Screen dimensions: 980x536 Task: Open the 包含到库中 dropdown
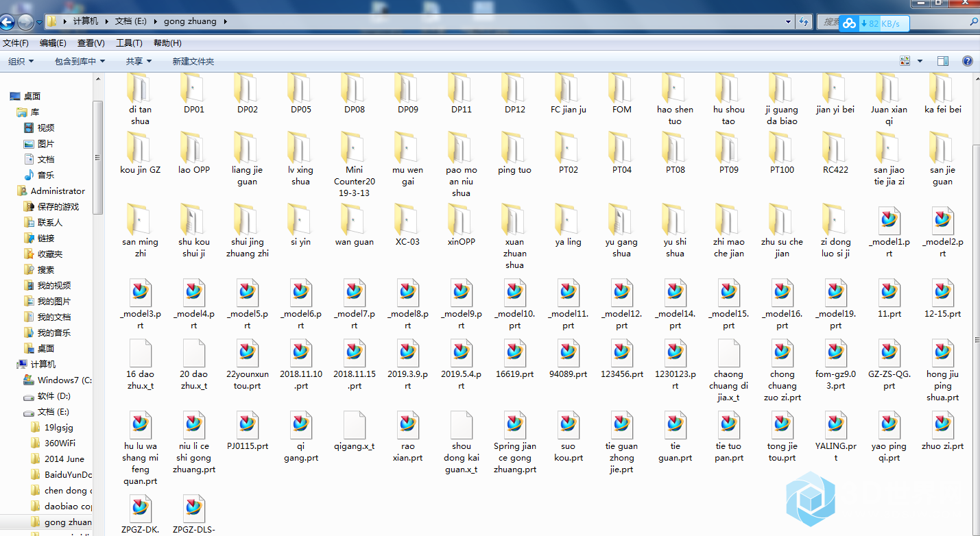point(80,61)
